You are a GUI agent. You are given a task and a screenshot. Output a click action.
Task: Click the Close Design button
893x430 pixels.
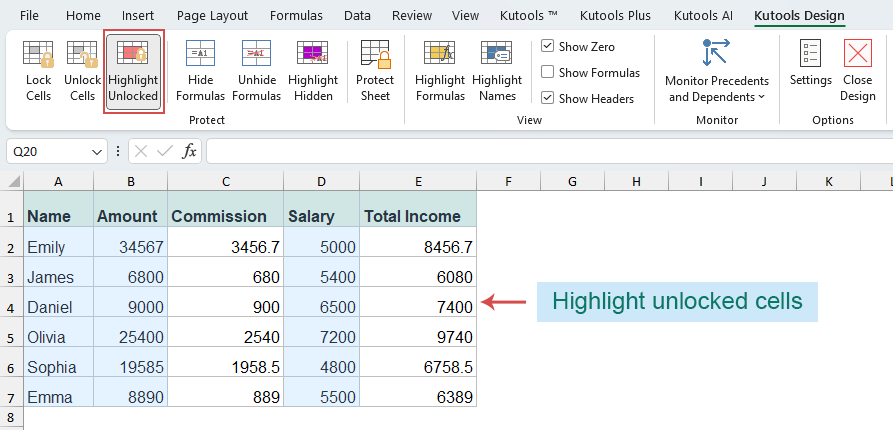click(857, 66)
